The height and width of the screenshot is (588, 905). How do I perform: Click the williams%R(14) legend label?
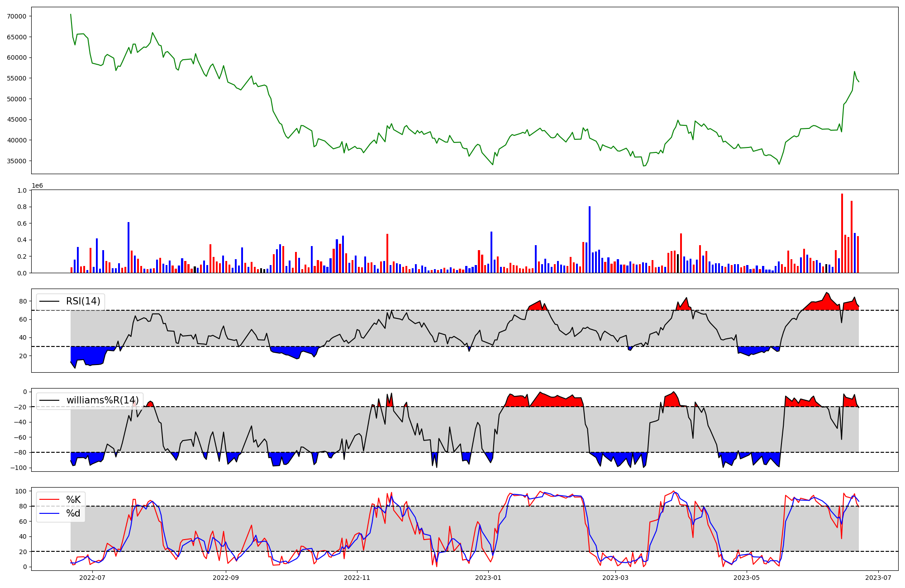pyautogui.click(x=103, y=400)
